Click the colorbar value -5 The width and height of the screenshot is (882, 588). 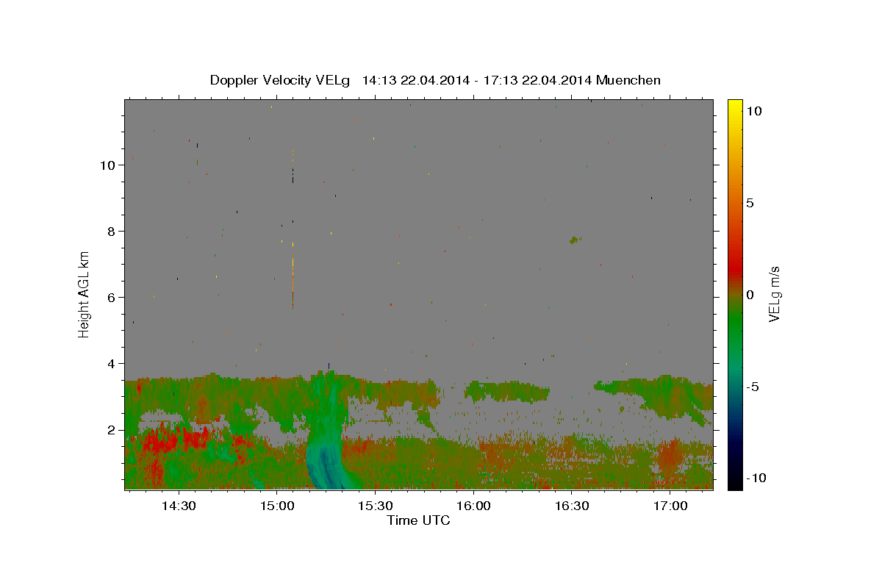coord(753,387)
